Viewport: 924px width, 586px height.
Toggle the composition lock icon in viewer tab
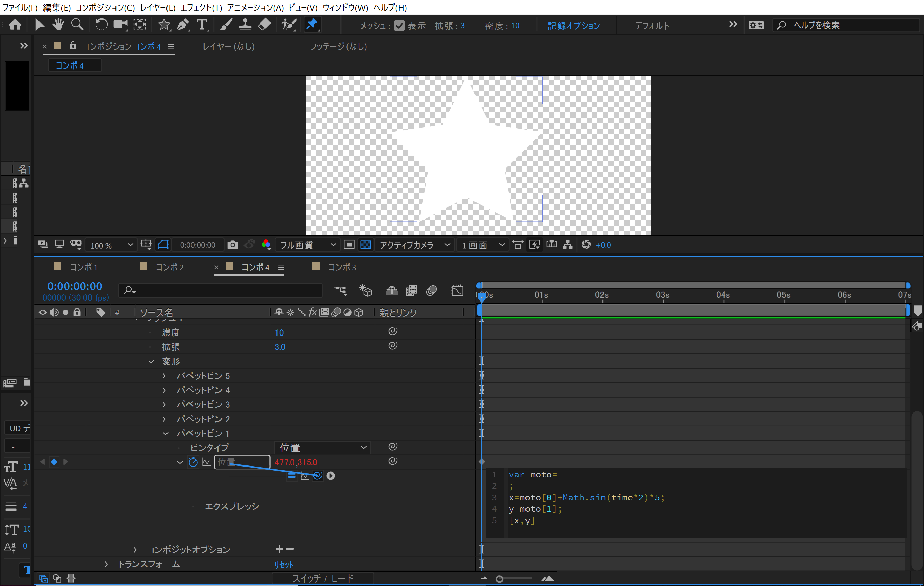[x=73, y=46]
